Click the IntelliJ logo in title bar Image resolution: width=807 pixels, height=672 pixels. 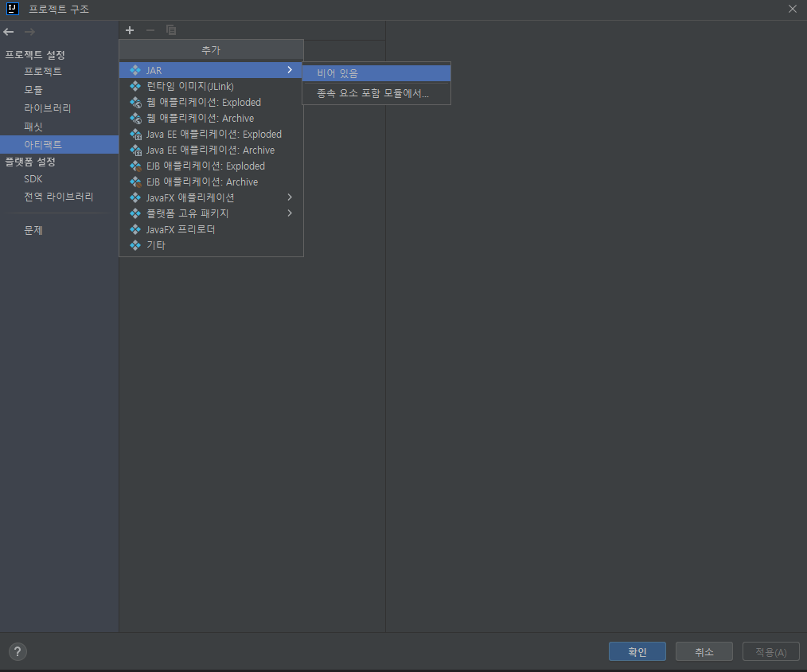13,9
